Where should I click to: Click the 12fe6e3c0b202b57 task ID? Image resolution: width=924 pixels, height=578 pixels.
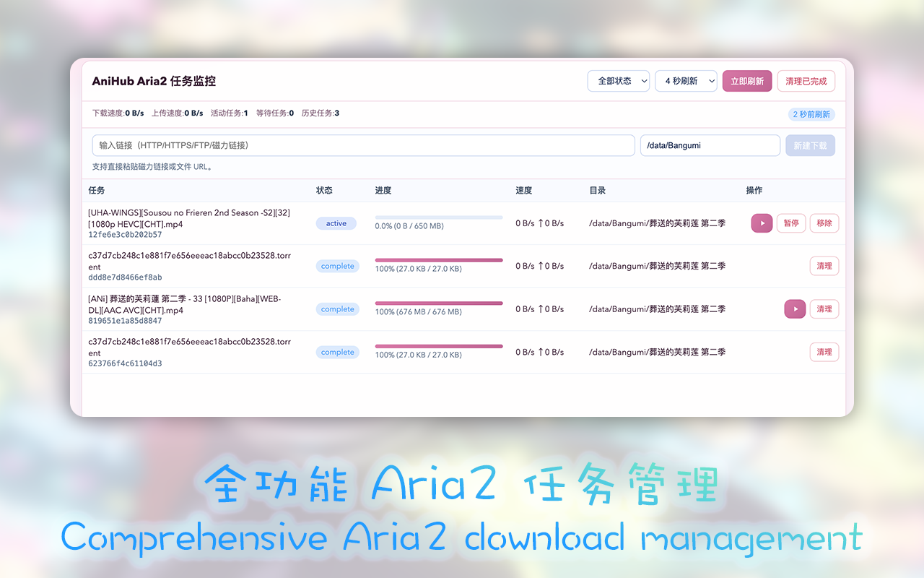pyautogui.click(x=125, y=235)
